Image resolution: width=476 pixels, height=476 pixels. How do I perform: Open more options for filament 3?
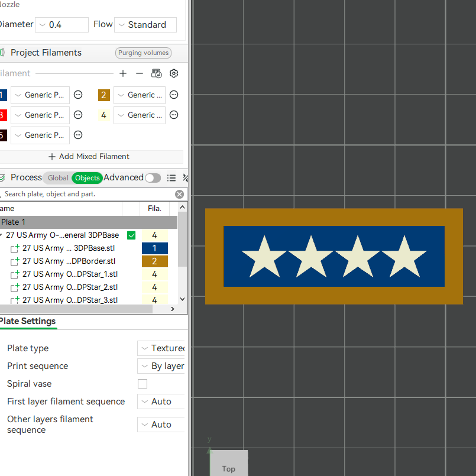78,115
